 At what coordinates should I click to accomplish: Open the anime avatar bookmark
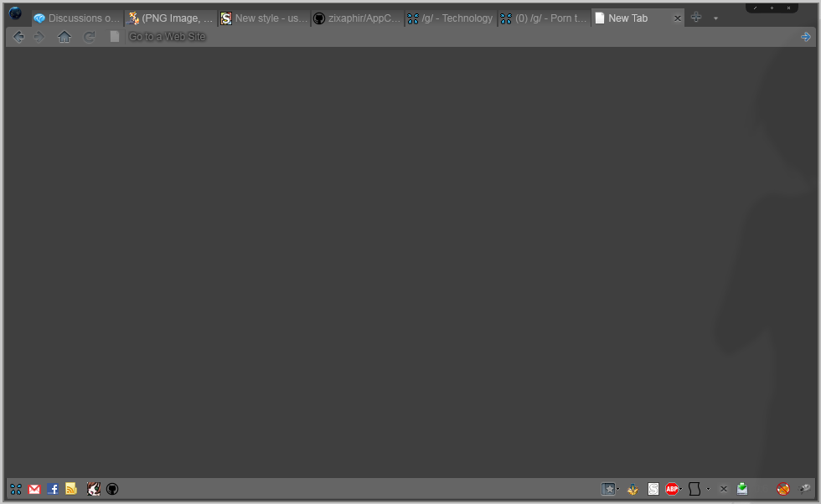(x=93, y=489)
